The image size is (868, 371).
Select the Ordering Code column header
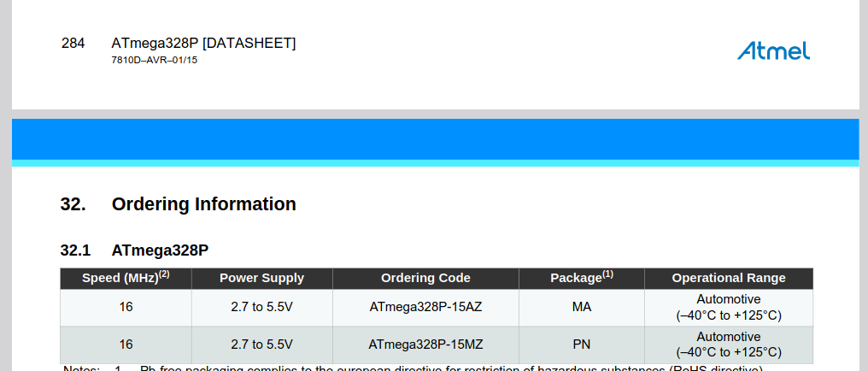(x=425, y=278)
